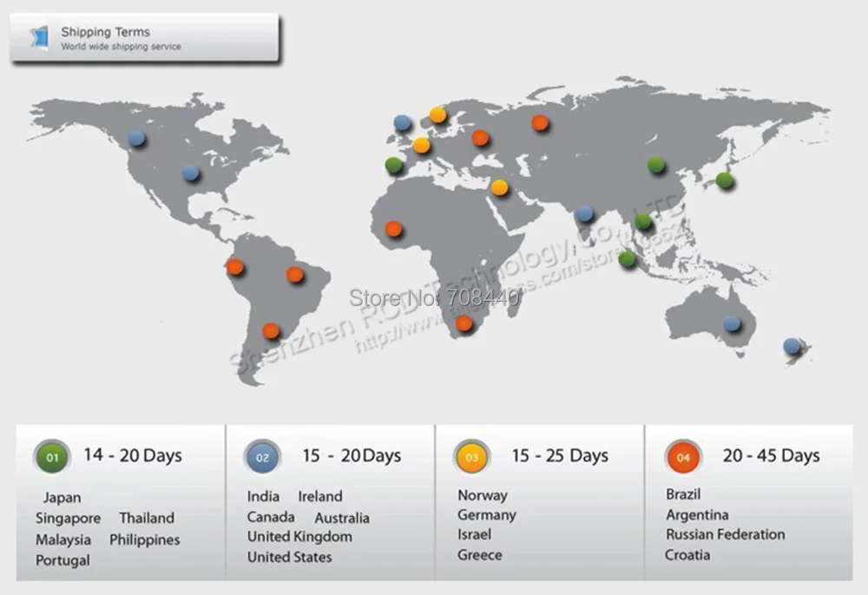The width and height of the screenshot is (868, 595).
Task: Click the blue dot over Australia
Action: tap(732, 324)
